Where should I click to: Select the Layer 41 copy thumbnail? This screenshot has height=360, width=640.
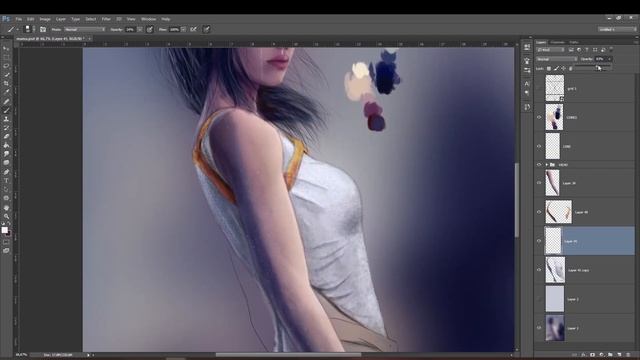(x=555, y=270)
